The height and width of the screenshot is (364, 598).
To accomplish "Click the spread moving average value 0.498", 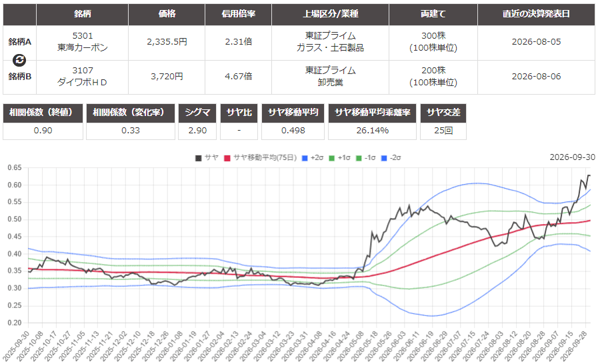I will pos(293,131).
